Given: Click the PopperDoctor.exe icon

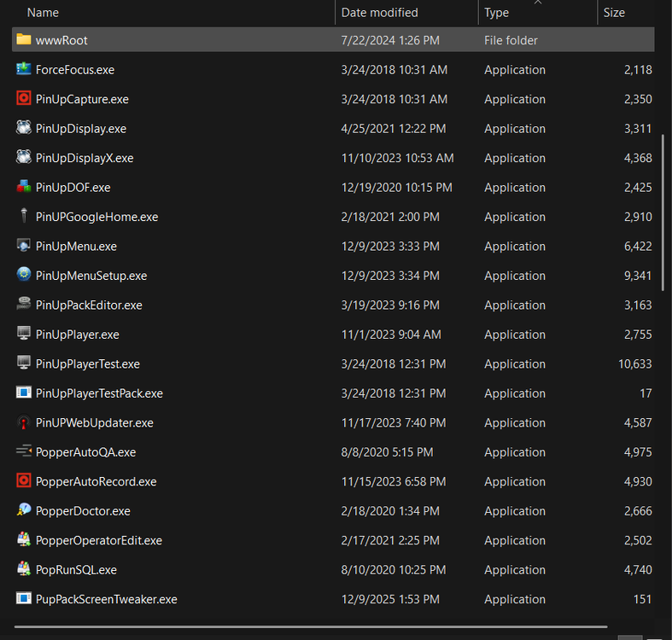Looking at the screenshot, I should click(24, 510).
